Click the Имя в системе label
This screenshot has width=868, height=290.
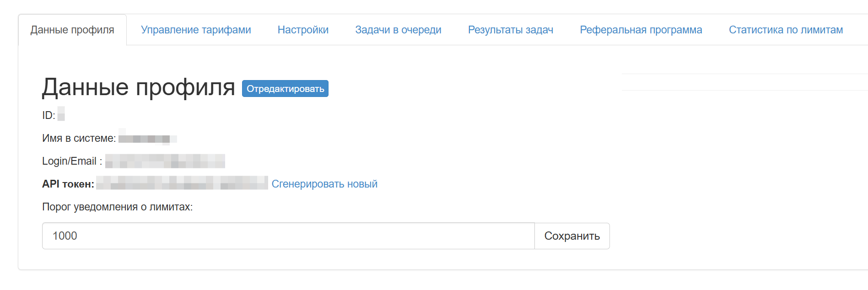[79, 138]
